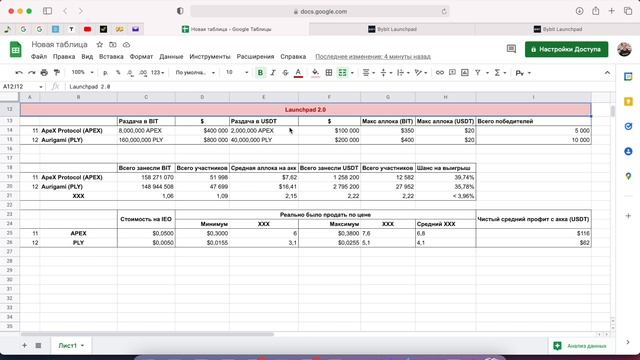
Task: Open the Вставка menu
Action: tap(111, 56)
